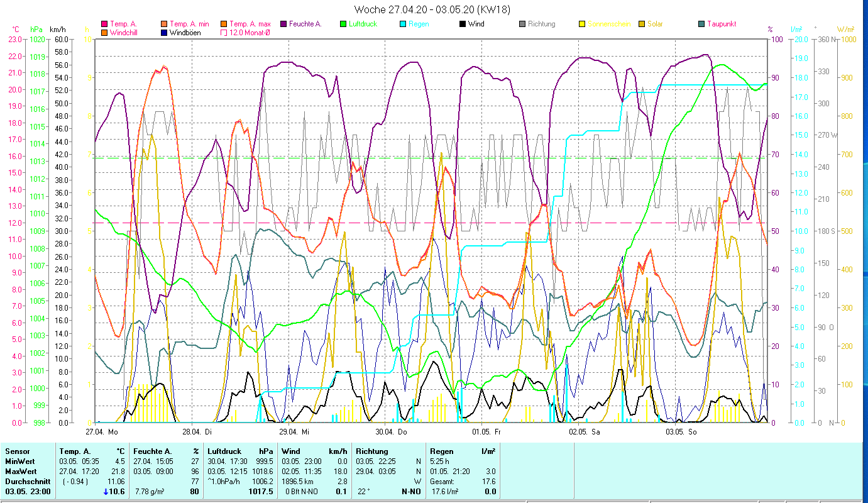
Task: Click the 'MinWert' row label
Action: (21, 462)
